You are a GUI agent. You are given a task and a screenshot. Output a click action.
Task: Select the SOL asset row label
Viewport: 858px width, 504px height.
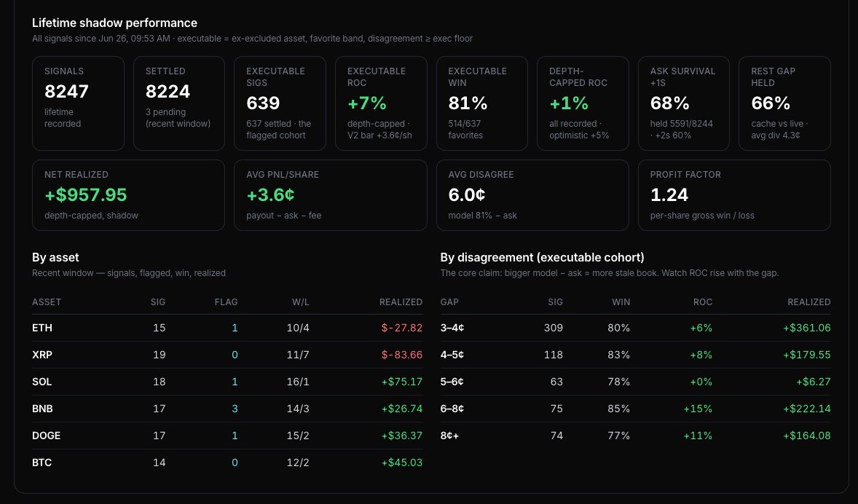[x=42, y=382]
